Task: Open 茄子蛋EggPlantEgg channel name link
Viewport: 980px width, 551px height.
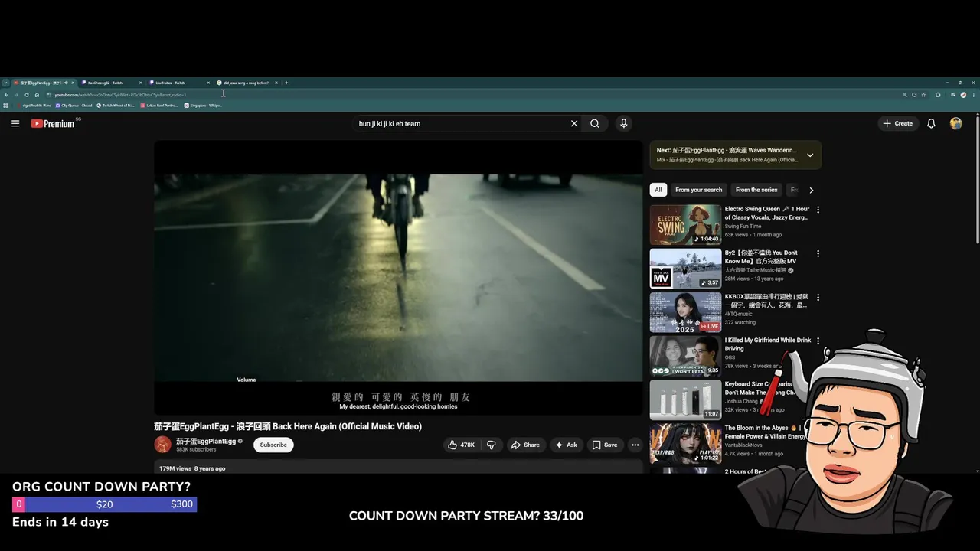Action: 206,441
